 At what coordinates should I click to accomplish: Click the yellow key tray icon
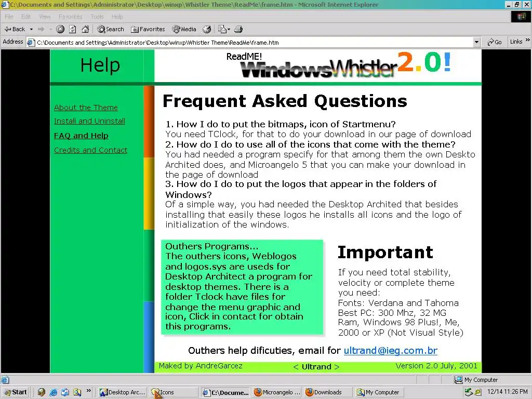478,392
